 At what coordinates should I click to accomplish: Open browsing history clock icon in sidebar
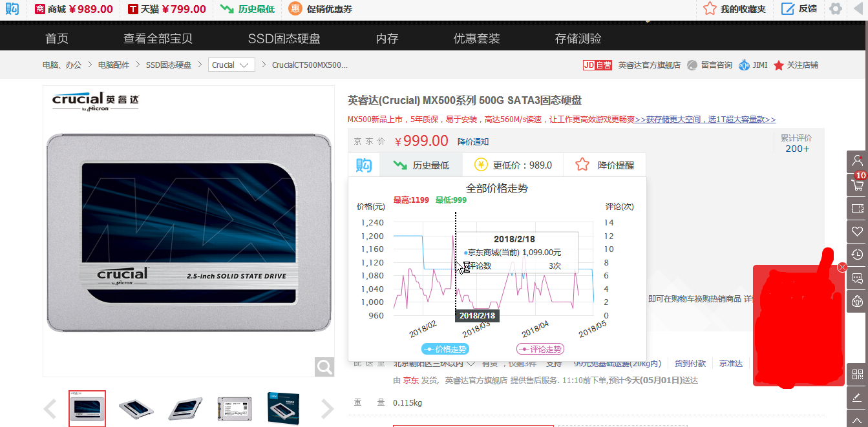pos(858,255)
